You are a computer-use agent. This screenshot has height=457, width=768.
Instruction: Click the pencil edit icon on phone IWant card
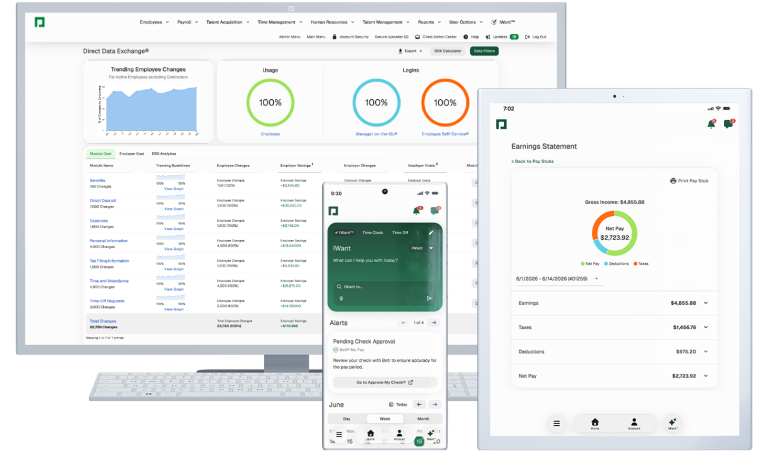(431, 233)
